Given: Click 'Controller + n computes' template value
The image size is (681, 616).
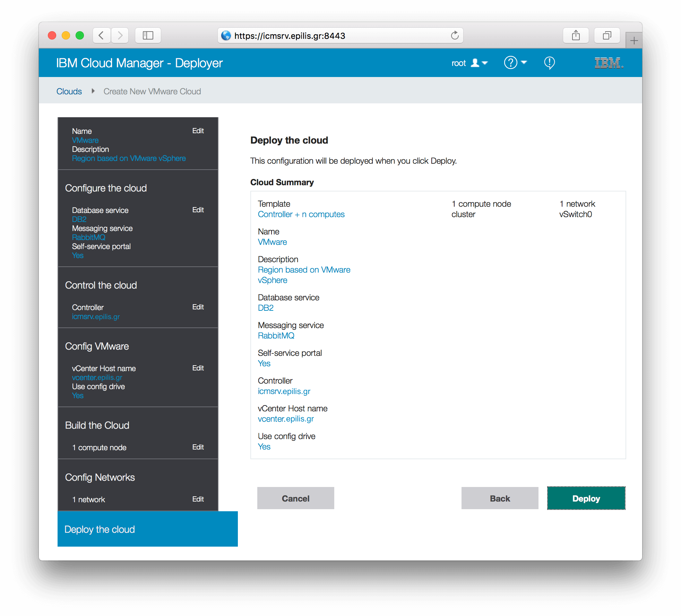Looking at the screenshot, I should click(301, 214).
